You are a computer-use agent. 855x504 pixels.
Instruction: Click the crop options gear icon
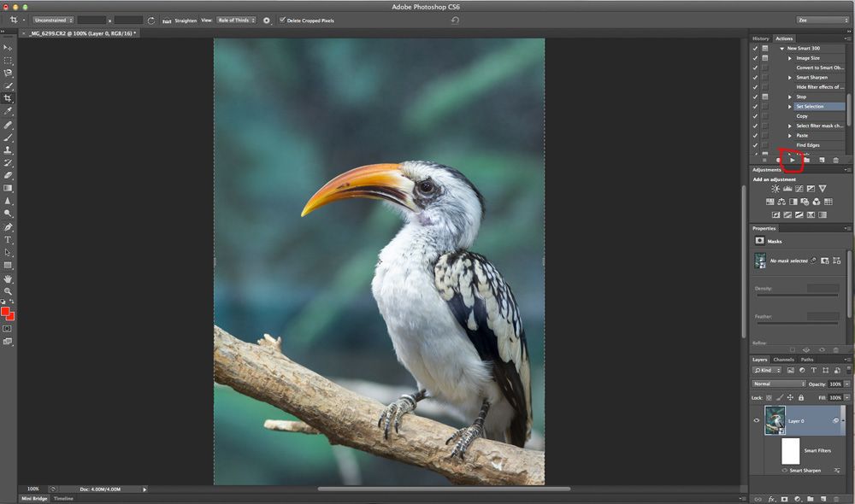[x=266, y=20]
